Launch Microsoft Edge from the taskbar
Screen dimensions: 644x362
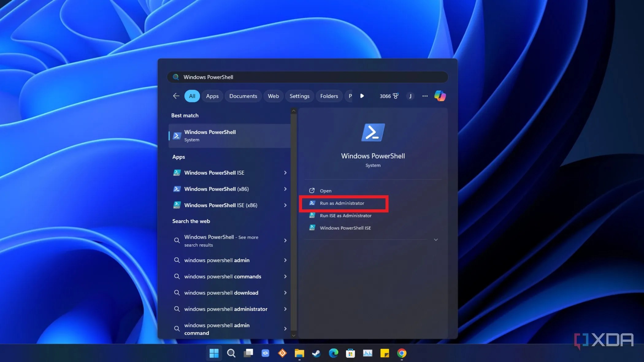[333, 353]
